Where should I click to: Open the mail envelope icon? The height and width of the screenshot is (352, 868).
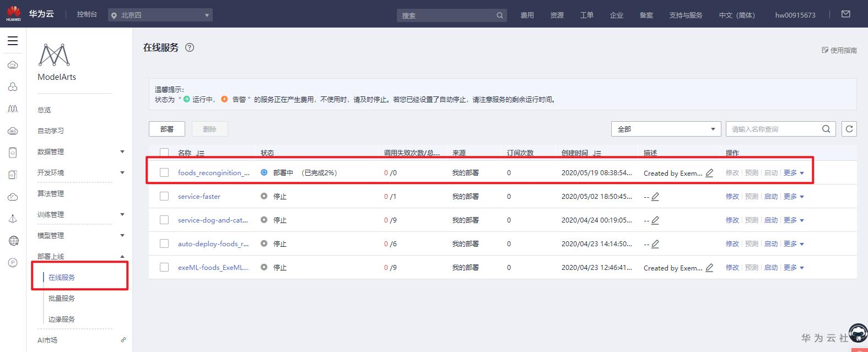coord(846,14)
